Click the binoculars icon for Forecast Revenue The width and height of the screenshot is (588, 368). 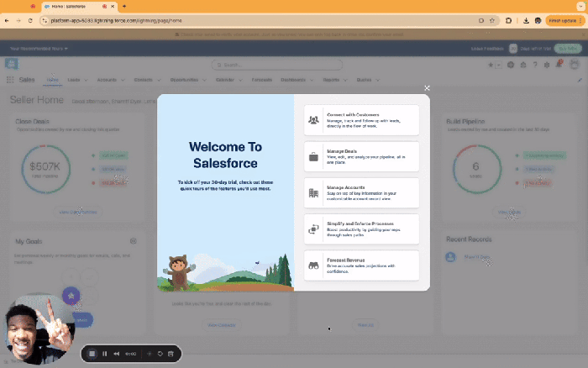click(313, 265)
